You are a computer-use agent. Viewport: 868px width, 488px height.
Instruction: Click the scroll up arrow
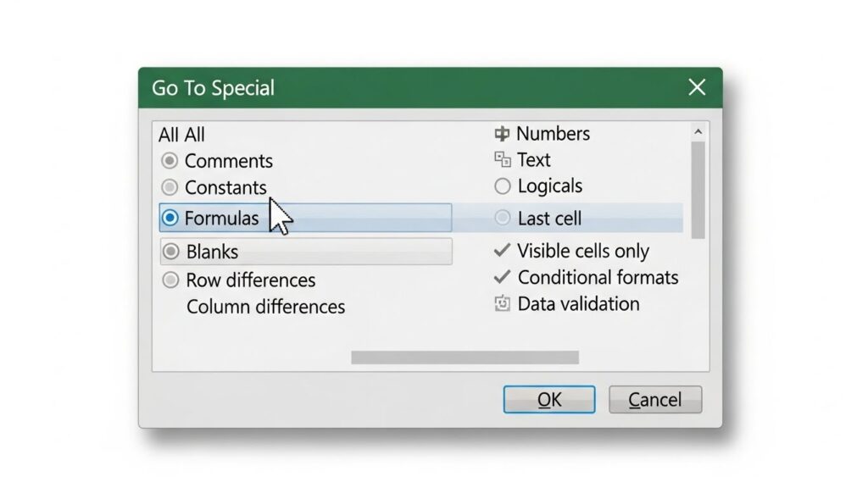[x=698, y=132]
